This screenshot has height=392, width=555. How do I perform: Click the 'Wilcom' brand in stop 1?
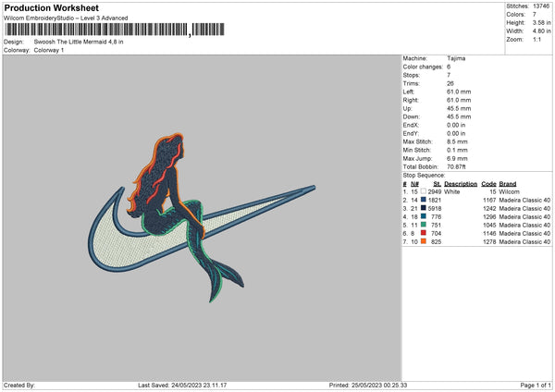point(509,191)
